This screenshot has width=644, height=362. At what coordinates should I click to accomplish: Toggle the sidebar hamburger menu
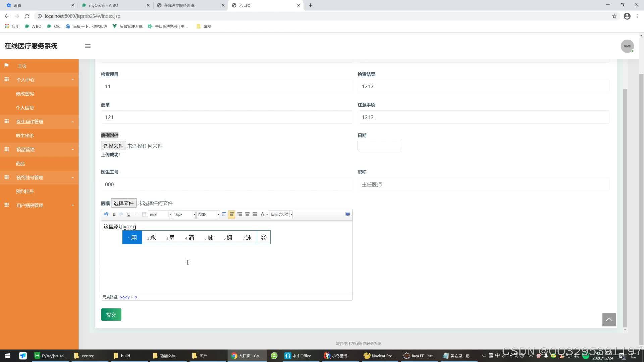[x=88, y=46]
